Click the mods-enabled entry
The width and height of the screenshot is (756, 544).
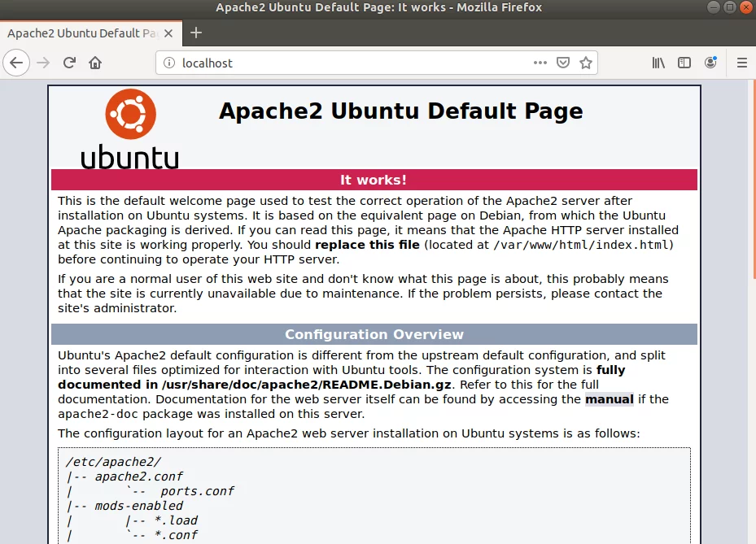(139, 506)
